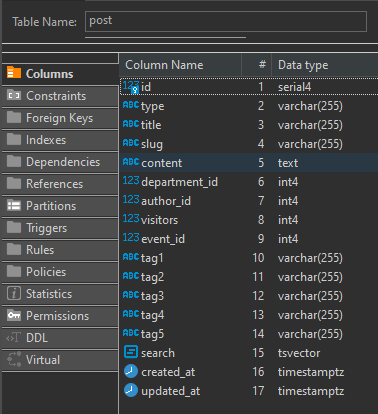378x414 pixels.
Task: Click the key icon beside Permissions
Action: 14,315
